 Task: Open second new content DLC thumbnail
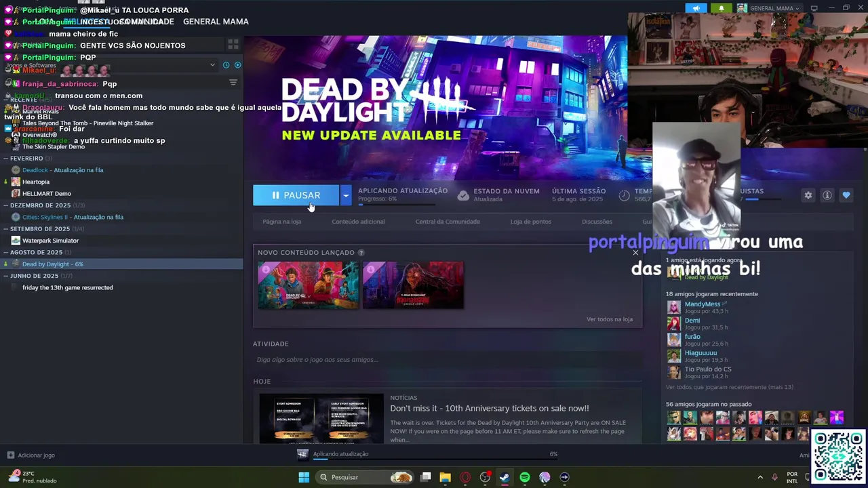414,285
